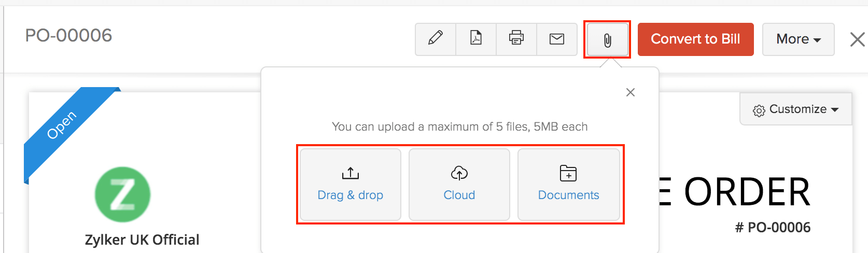Select the Cloud upload option
Image resolution: width=868 pixels, height=253 pixels.
[x=459, y=185]
